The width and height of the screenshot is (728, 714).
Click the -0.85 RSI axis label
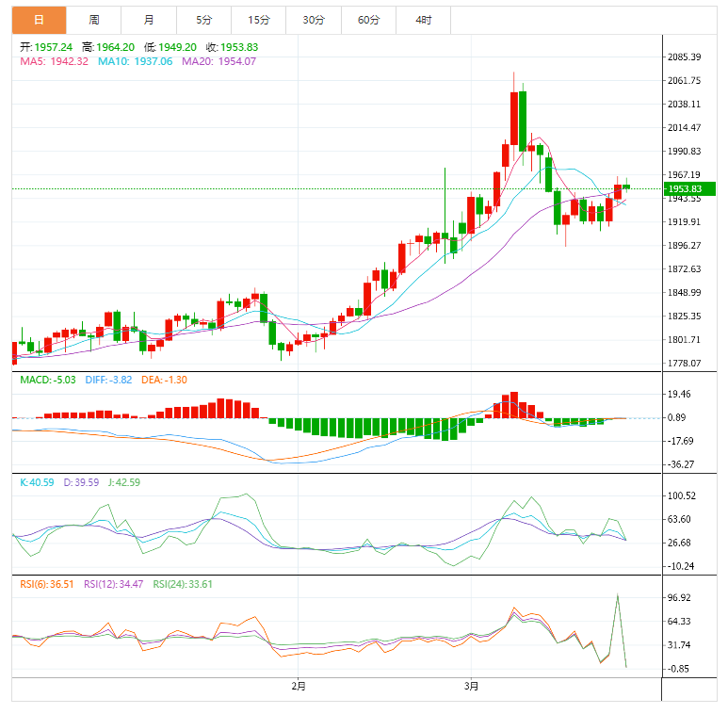[x=679, y=669]
